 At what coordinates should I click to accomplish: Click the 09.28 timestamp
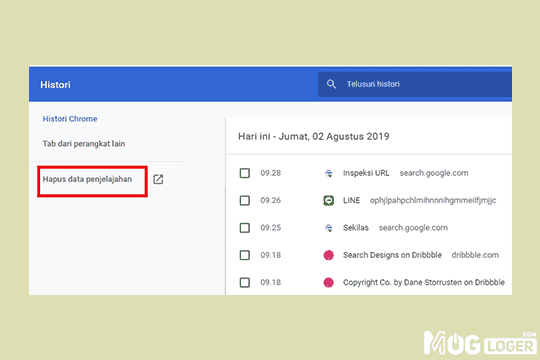(x=271, y=173)
